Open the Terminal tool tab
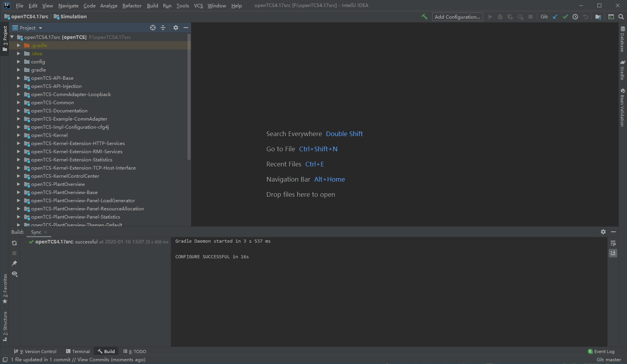Image resolution: width=627 pixels, height=364 pixels. point(78,352)
